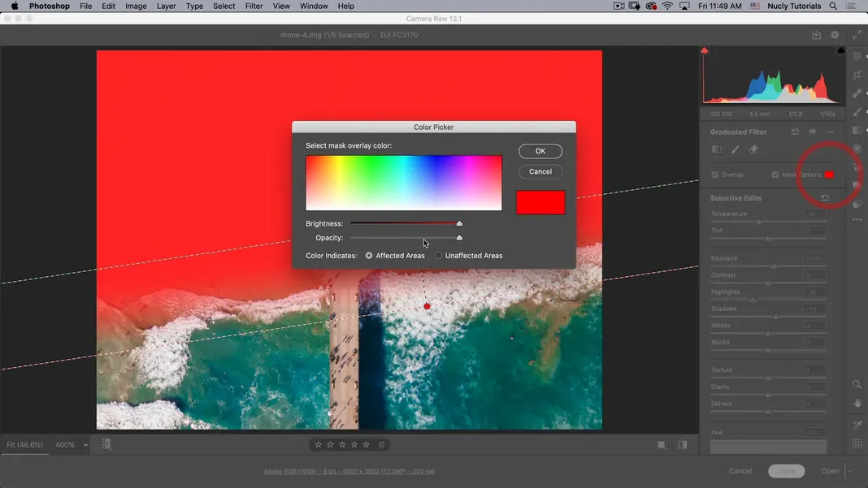868x488 pixels.
Task: Select the Spot Removal bandage tool
Action: coord(857,93)
